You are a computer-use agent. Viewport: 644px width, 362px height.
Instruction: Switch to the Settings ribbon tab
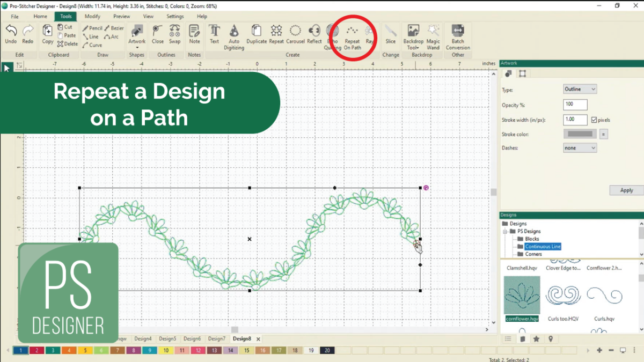(x=175, y=17)
